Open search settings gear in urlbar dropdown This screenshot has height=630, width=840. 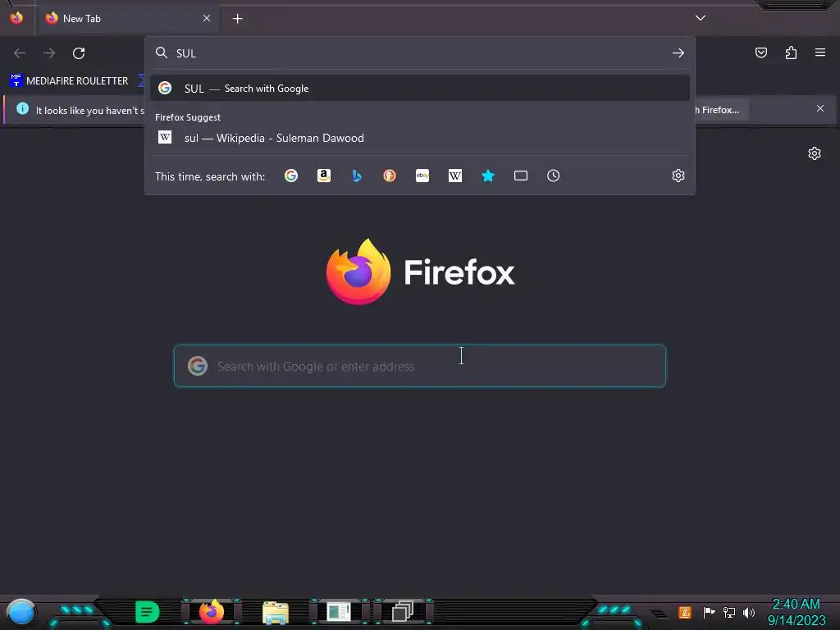tap(678, 176)
